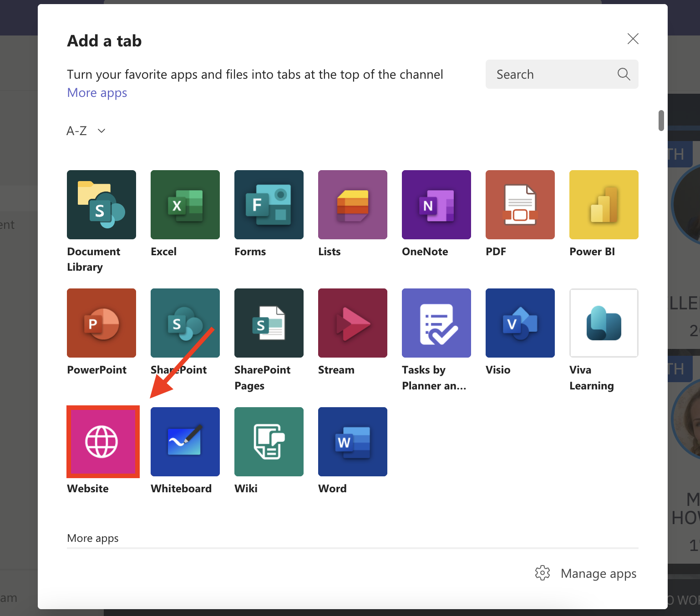Screen dimensions: 700x616
Task: Choose the Stream app tile
Action: 353,323
